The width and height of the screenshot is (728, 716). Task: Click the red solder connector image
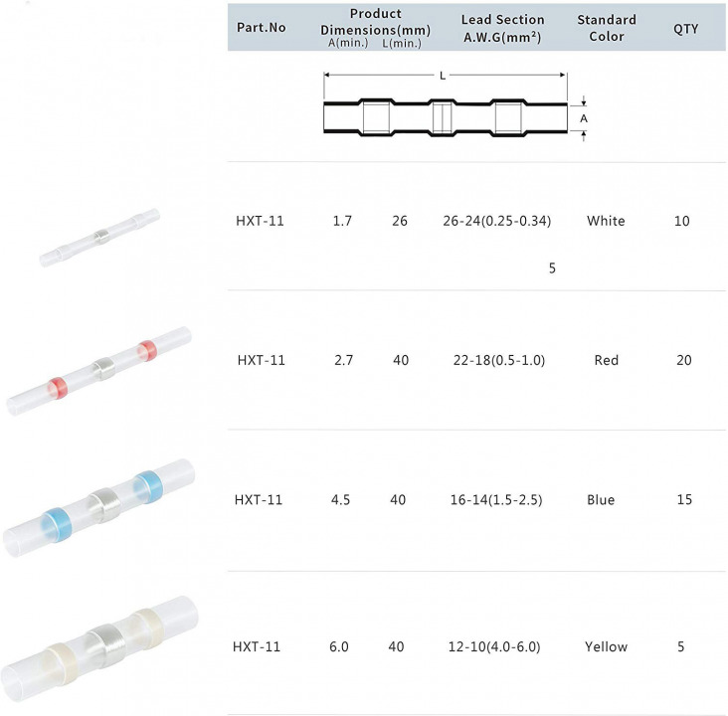pyautogui.click(x=98, y=370)
